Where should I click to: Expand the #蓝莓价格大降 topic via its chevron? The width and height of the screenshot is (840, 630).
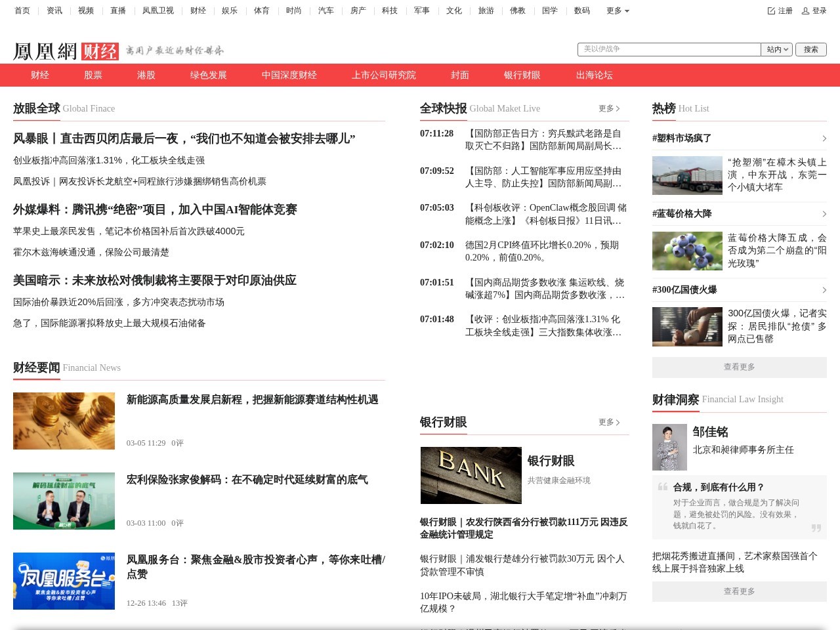(824, 215)
